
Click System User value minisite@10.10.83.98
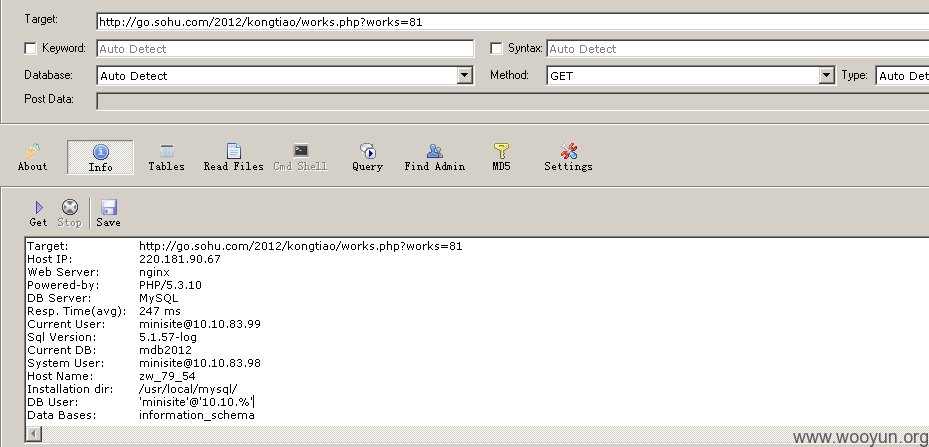pos(200,363)
